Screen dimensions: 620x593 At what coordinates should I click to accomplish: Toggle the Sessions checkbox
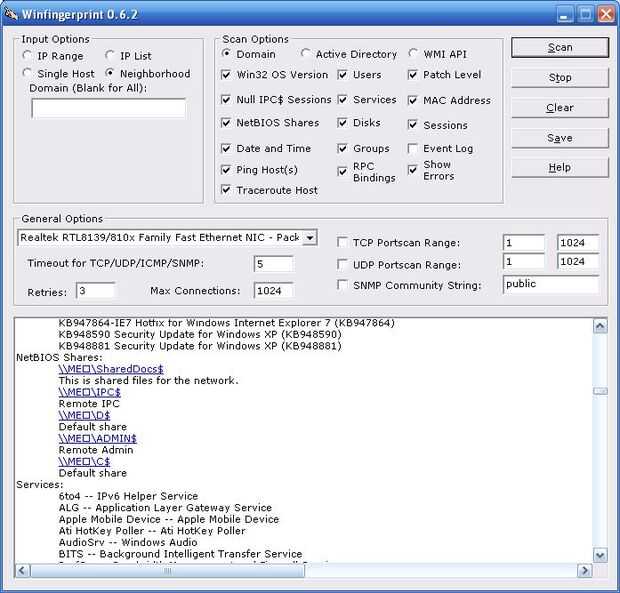click(x=412, y=125)
